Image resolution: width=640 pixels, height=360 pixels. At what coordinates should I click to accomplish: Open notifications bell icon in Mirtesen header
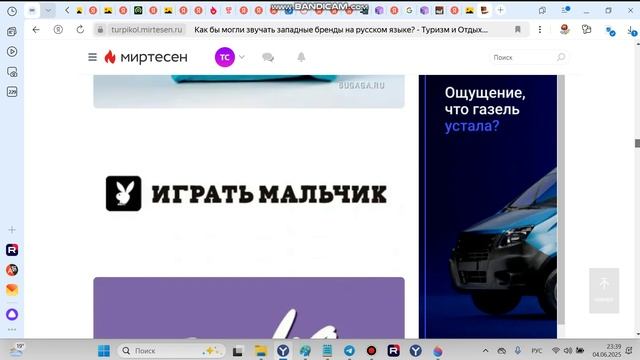[x=301, y=57]
